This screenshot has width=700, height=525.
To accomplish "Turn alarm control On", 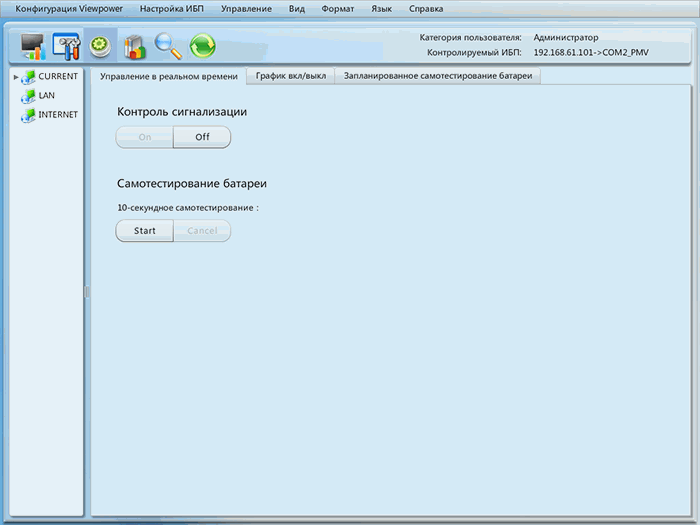I will point(145,137).
